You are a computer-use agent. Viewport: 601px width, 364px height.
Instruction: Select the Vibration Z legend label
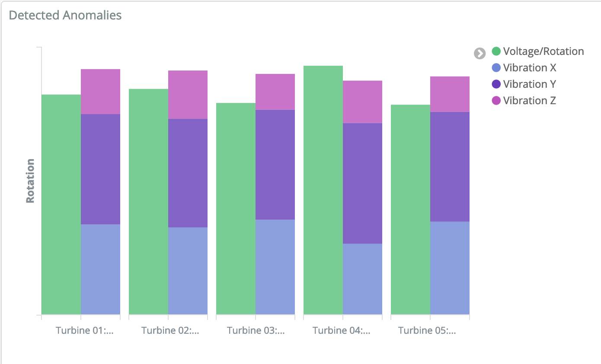tap(530, 101)
